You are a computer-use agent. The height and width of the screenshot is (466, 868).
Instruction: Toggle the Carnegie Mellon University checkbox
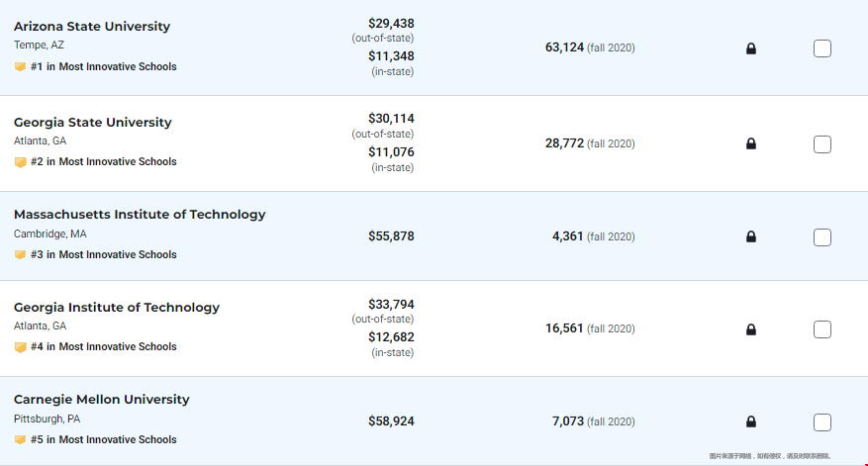(822, 422)
